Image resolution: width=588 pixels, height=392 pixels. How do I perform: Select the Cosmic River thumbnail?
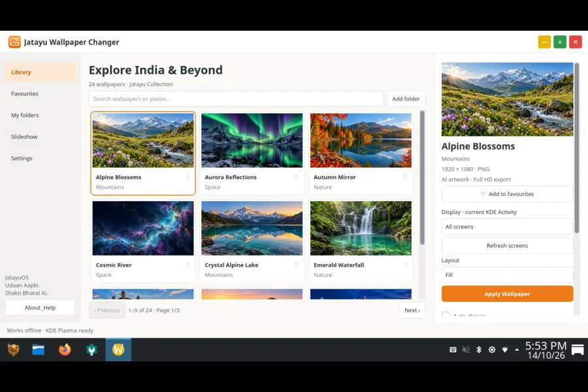[x=143, y=228]
